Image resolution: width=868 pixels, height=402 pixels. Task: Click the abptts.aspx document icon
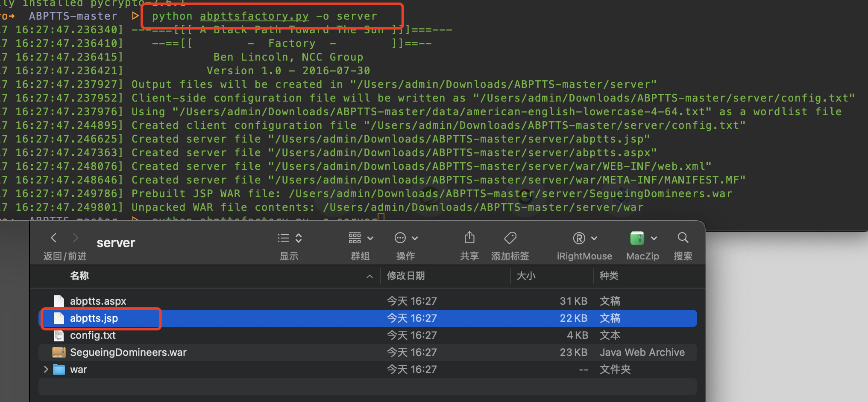(x=59, y=301)
